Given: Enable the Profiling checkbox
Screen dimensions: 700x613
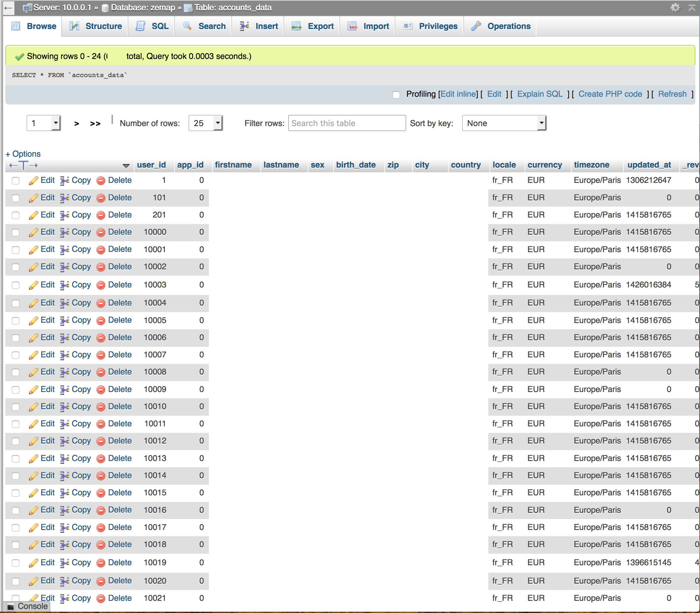Looking at the screenshot, I should (396, 95).
